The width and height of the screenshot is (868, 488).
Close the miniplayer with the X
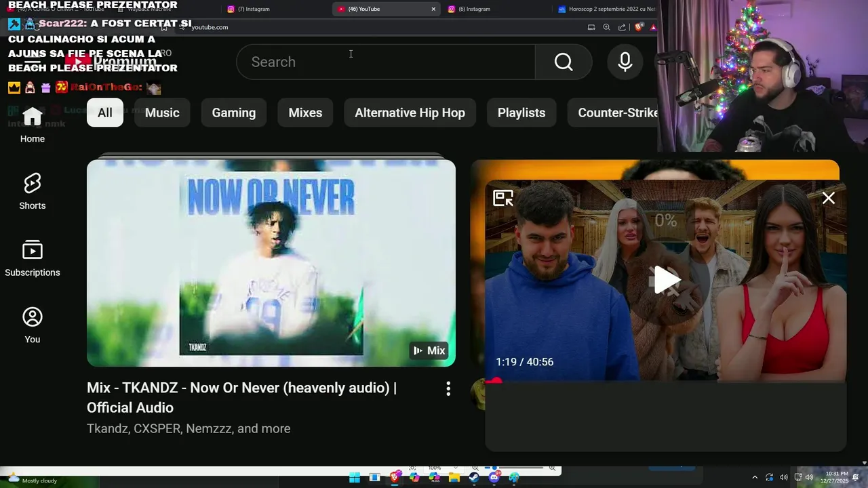point(829,198)
